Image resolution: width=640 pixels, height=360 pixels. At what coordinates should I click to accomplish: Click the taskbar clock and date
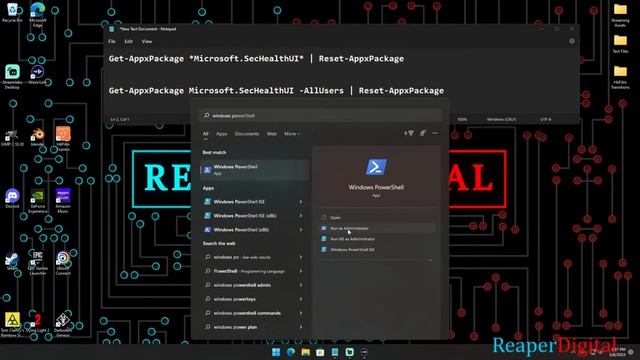pyautogui.click(x=618, y=352)
